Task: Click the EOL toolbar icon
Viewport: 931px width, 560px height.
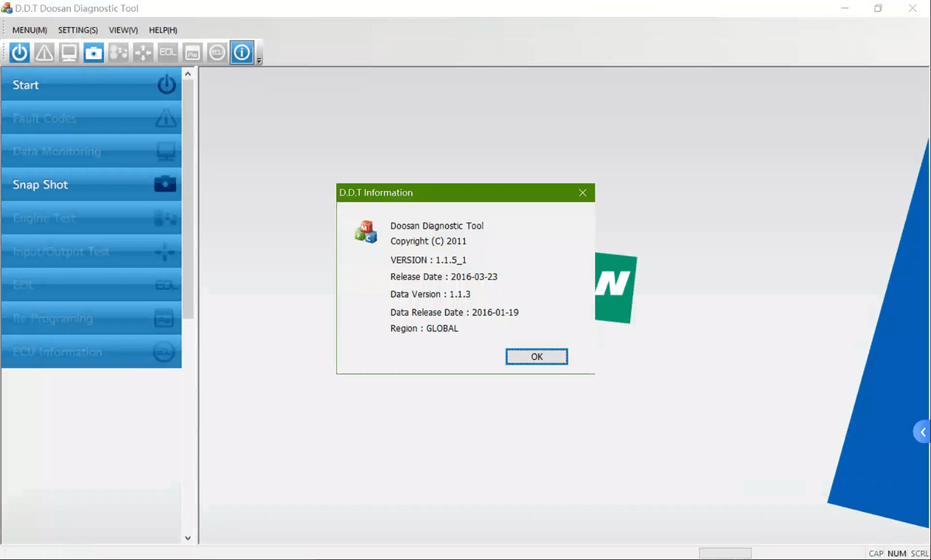Action: 168,53
